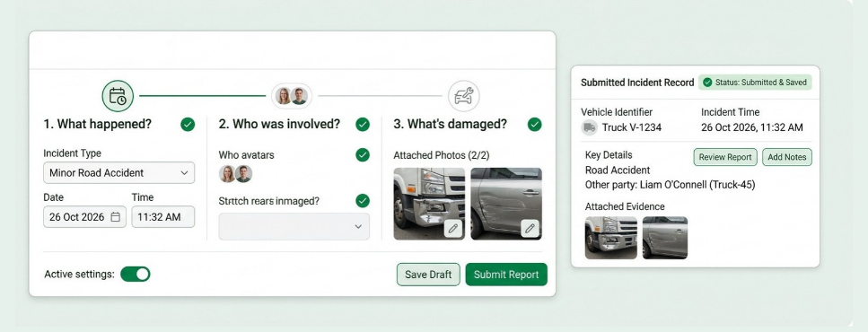Viewport: 868px width, 332px height.
Task: Open door thumbnail under Attached Evidence
Action: (x=665, y=238)
